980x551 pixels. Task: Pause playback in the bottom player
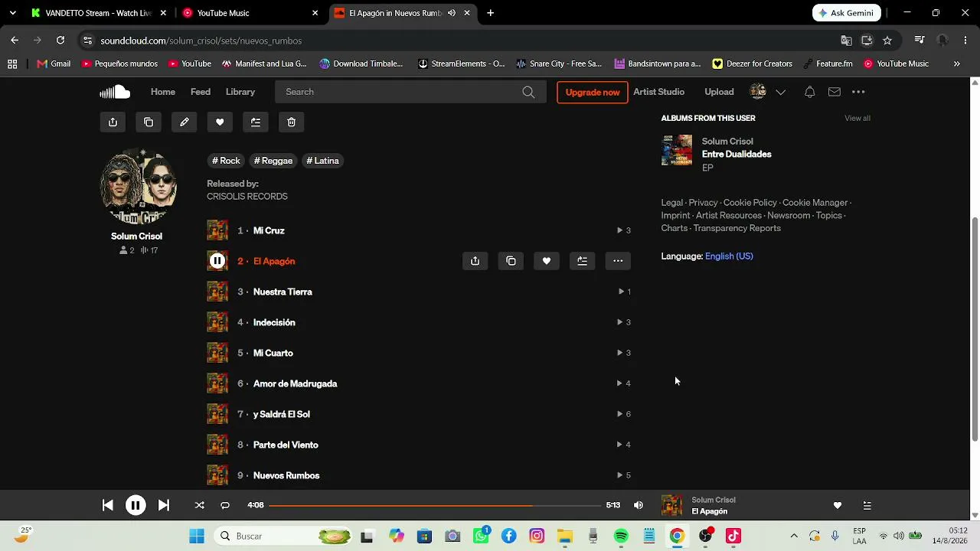click(x=136, y=505)
